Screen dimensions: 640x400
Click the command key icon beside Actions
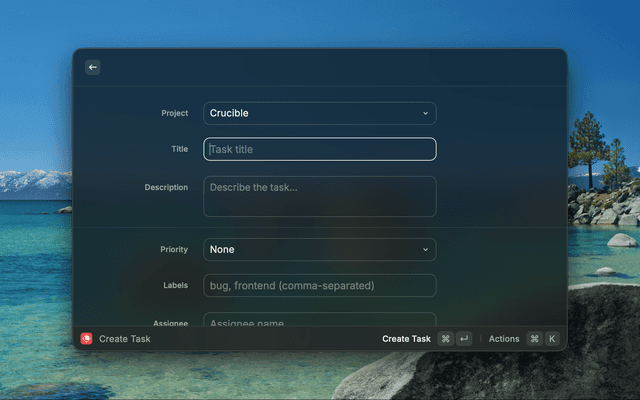[x=534, y=339]
